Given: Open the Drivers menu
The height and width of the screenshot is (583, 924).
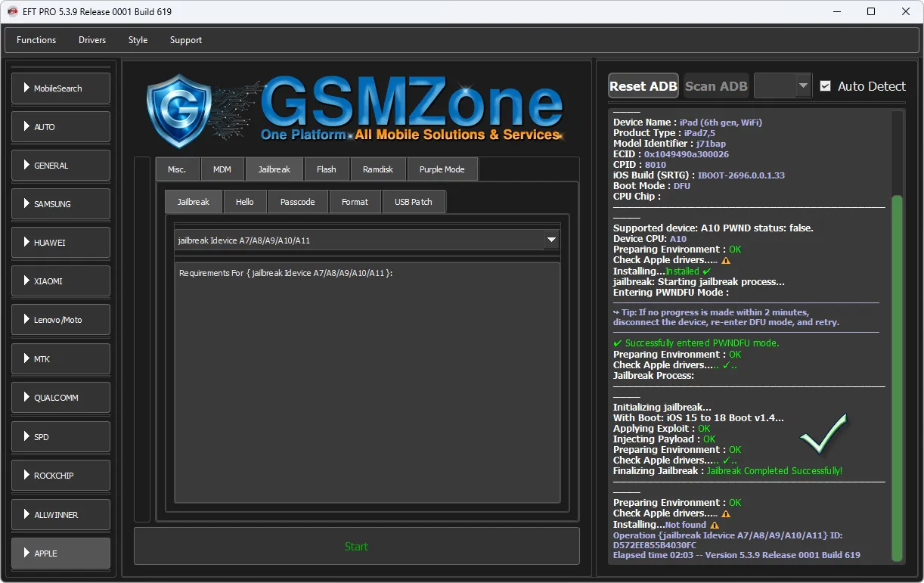Looking at the screenshot, I should [x=92, y=40].
